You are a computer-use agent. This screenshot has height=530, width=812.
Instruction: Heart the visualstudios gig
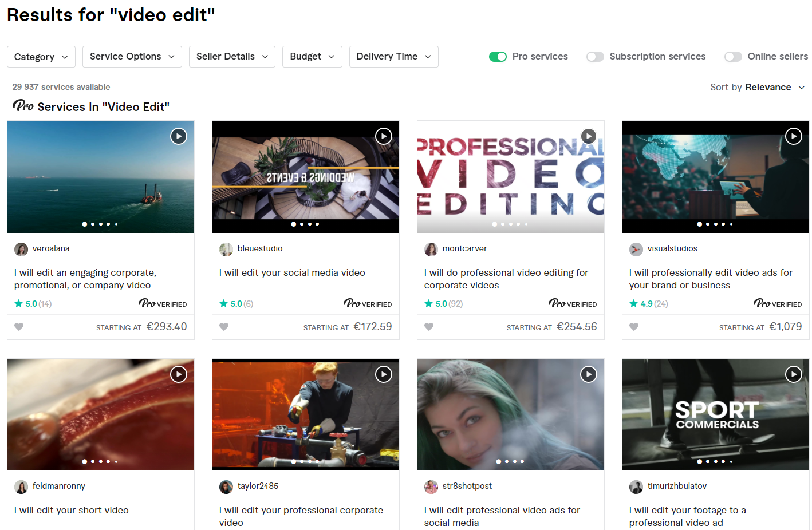click(634, 327)
